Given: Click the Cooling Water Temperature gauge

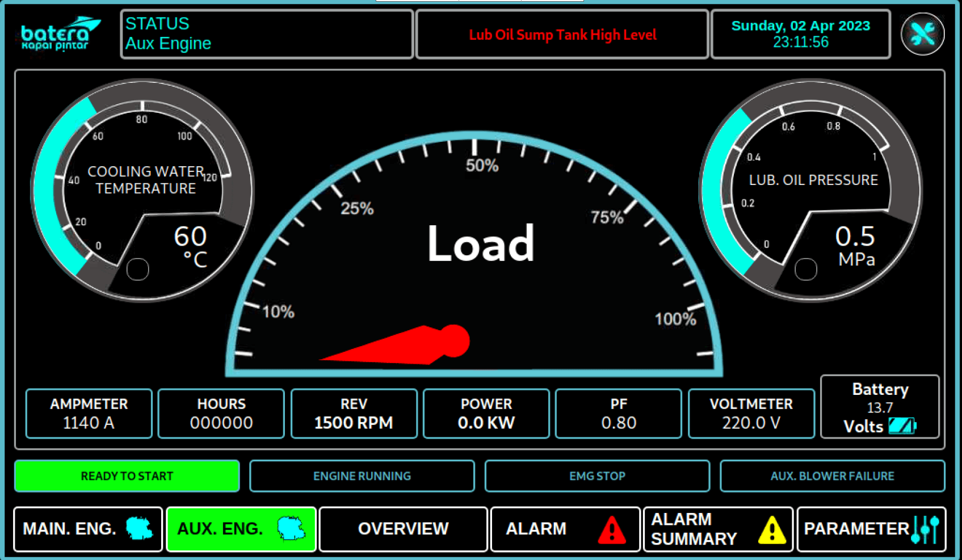Looking at the screenshot, I should pyautogui.click(x=142, y=190).
